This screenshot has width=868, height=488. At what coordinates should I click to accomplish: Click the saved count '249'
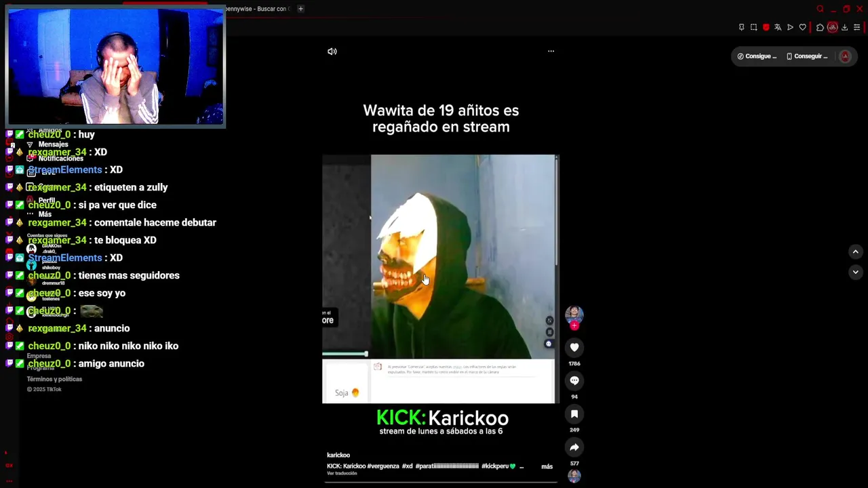[x=574, y=430]
